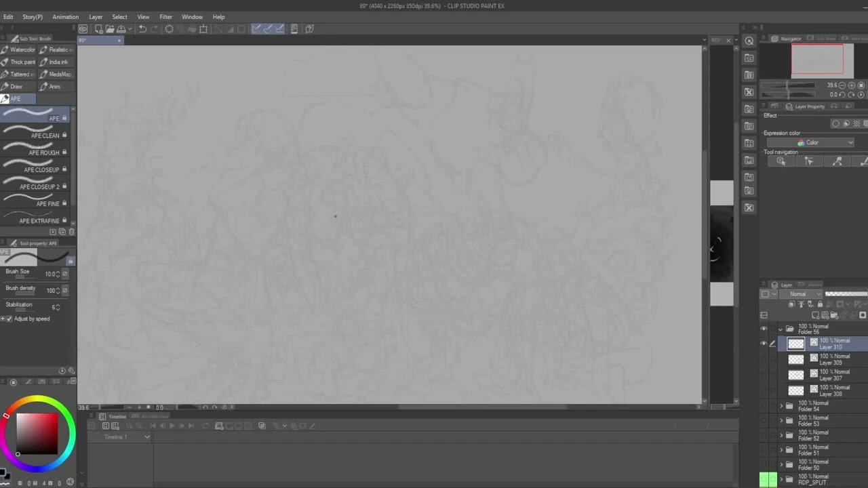
Task: Click the Set as reference layer lighthouse icon
Action: (x=800, y=304)
